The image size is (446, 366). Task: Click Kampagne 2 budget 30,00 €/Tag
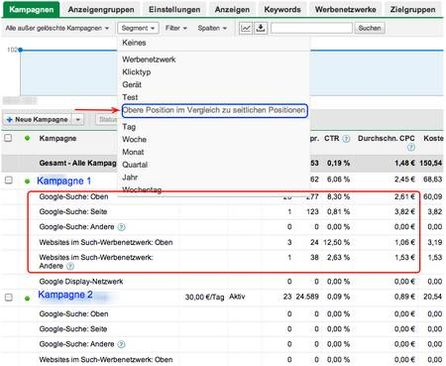pyautogui.click(x=204, y=297)
